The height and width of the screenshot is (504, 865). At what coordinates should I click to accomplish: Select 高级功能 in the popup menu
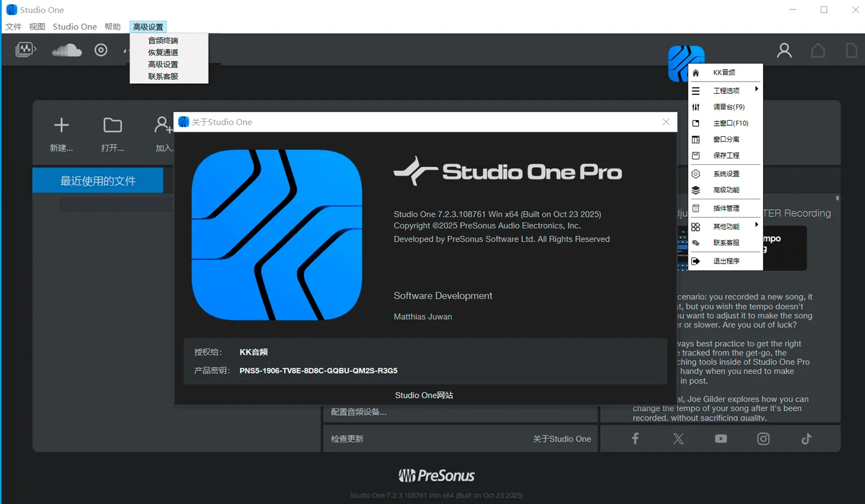click(726, 190)
